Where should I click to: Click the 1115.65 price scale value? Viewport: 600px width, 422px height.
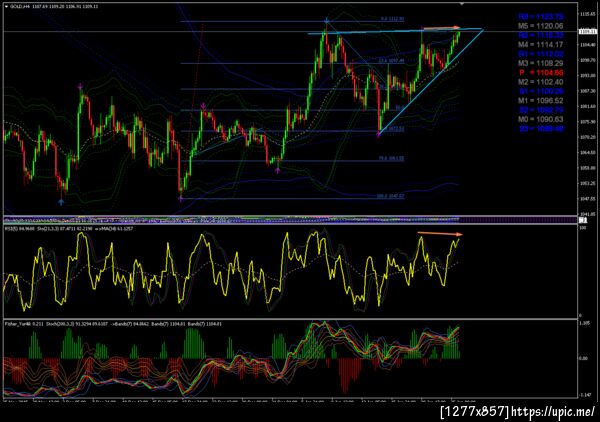589,14
